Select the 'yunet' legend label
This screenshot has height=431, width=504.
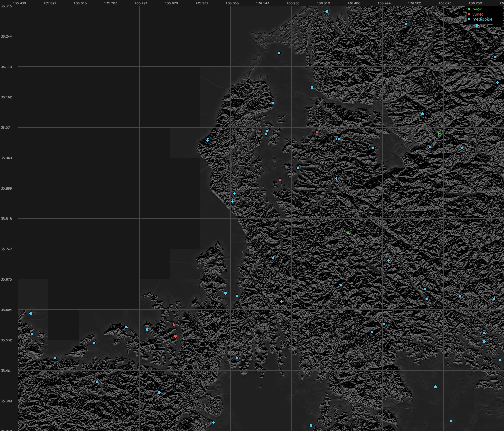click(477, 14)
